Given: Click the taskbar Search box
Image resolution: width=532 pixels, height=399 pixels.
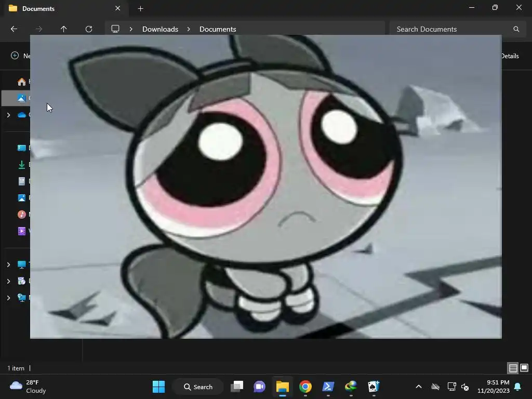Looking at the screenshot, I should click(x=198, y=387).
